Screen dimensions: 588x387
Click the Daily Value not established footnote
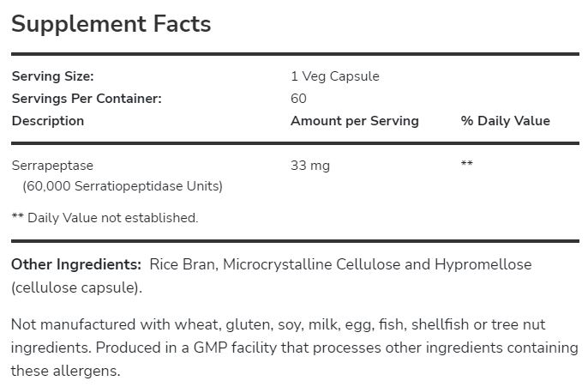[x=105, y=218]
